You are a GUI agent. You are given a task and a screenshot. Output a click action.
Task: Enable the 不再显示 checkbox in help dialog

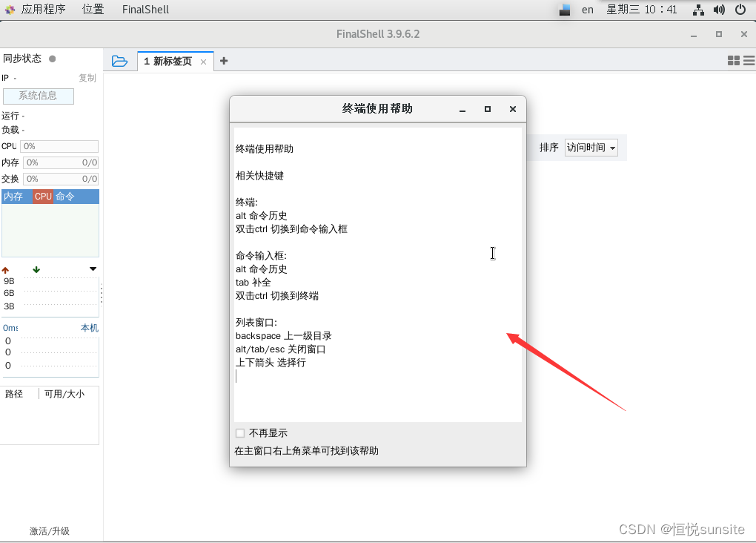240,432
